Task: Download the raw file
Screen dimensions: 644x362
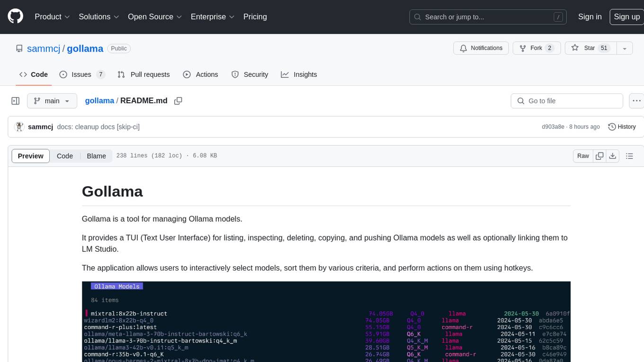Action: point(612,156)
